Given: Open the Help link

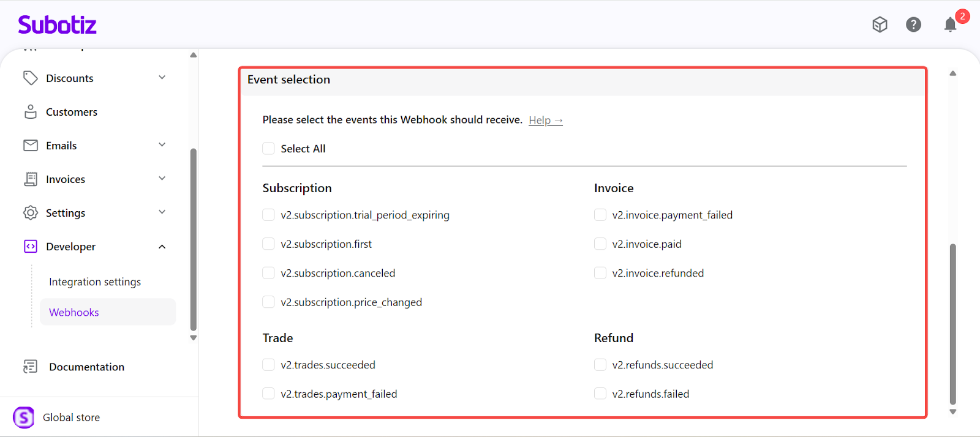Looking at the screenshot, I should coord(545,121).
